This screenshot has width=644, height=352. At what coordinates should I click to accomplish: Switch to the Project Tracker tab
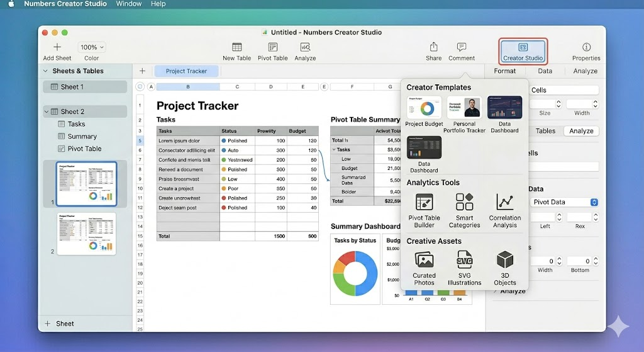[186, 71]
